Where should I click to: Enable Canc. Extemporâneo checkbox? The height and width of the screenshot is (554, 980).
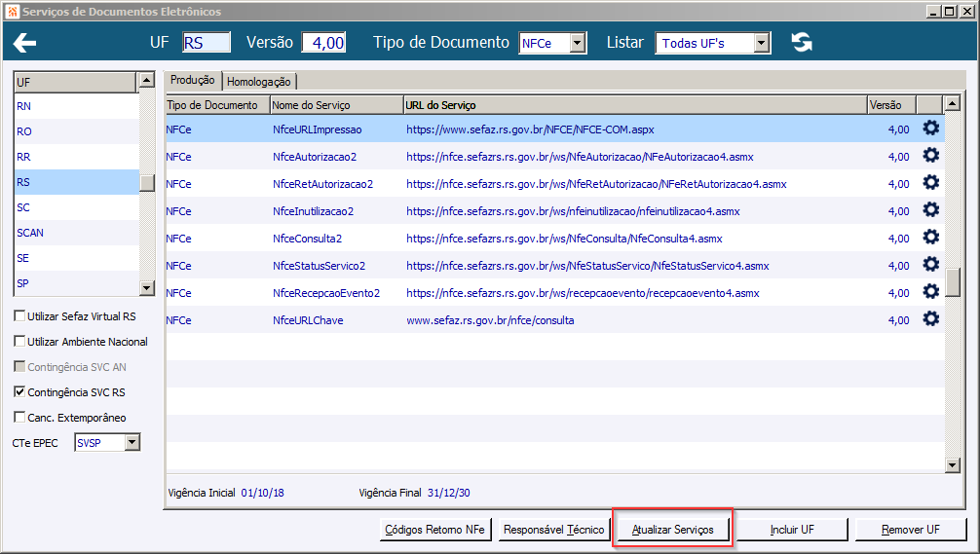[19, 418]
